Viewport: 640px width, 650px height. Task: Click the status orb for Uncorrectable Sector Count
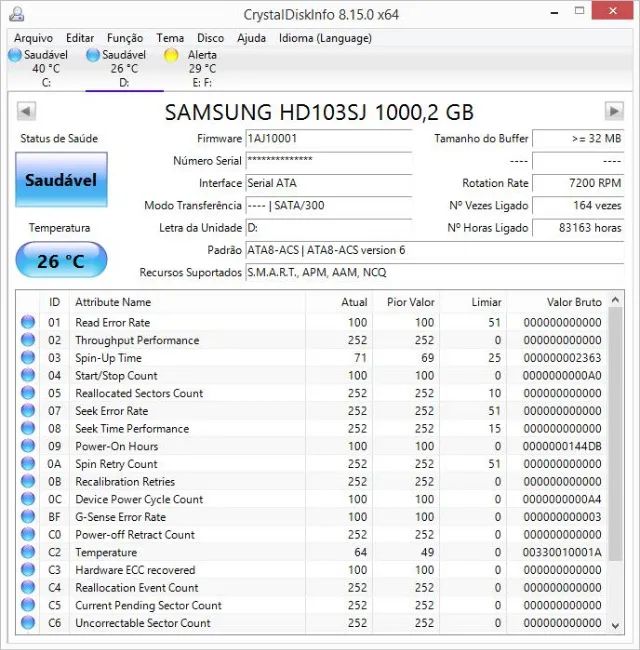[28, 623]
